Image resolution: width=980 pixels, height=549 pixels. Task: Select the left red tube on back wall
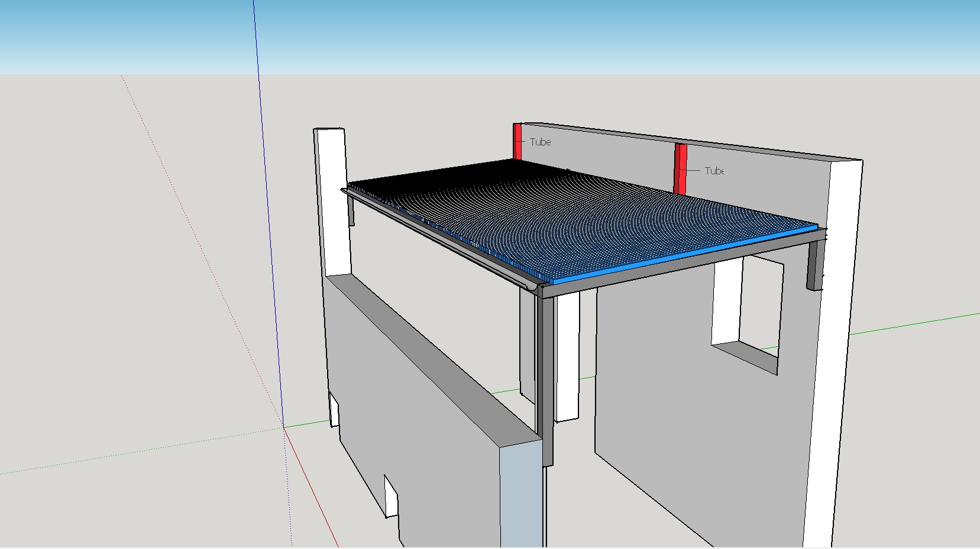click(x=518, y=141)
